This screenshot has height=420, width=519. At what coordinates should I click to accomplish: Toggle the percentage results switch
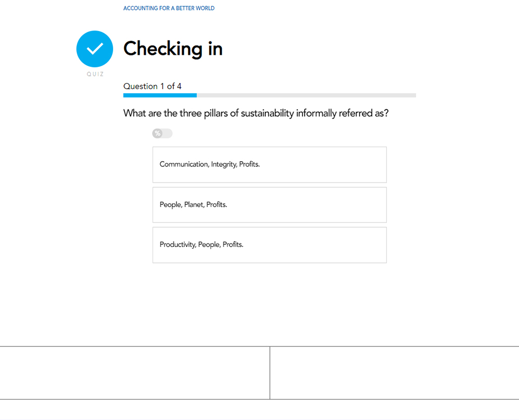162,134
